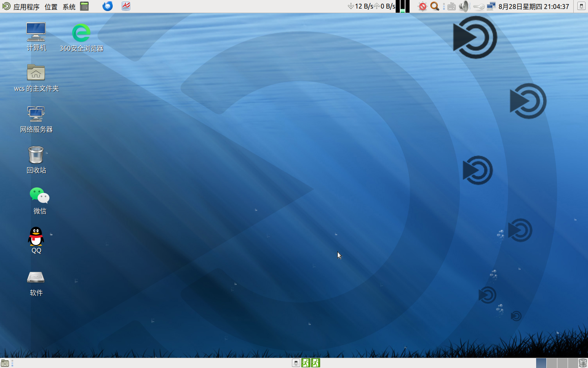Open the 计算机 desktop icon
This screenshot has width=588, height=368.
point(36,37)
